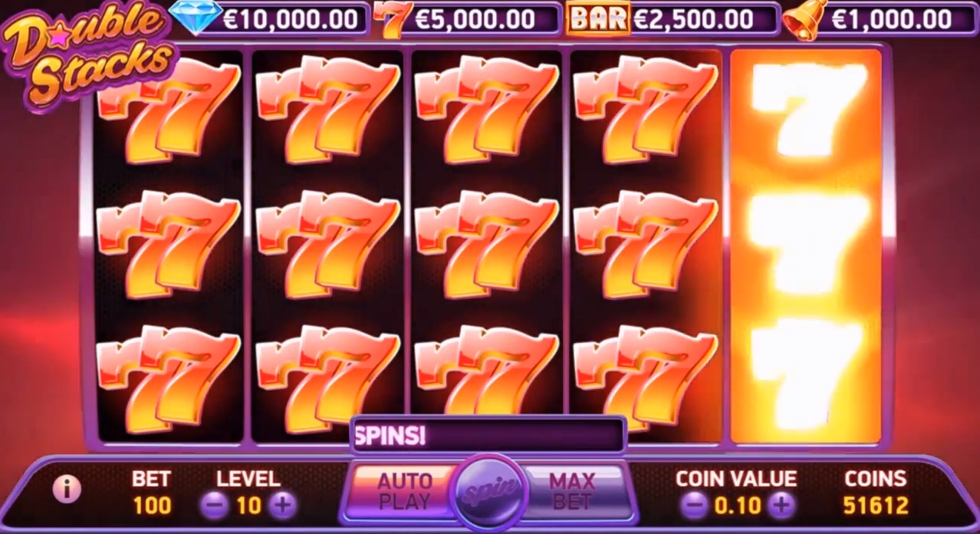Open the info paytable icon
Screen dimensions: 980x534
(67, 489)
